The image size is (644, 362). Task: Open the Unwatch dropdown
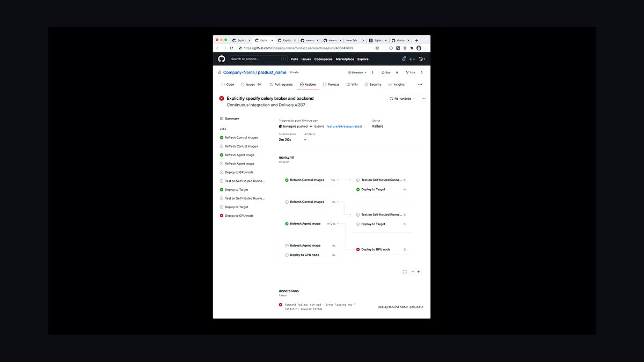[357, 72]
